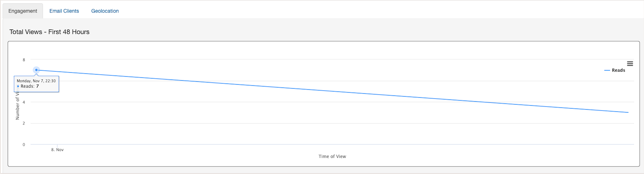The height and width of the screenshot is (174, 644).
Task: Click the tooltip date 'Monday, Nov 7, 22:30'
Action: click(36, 81)
